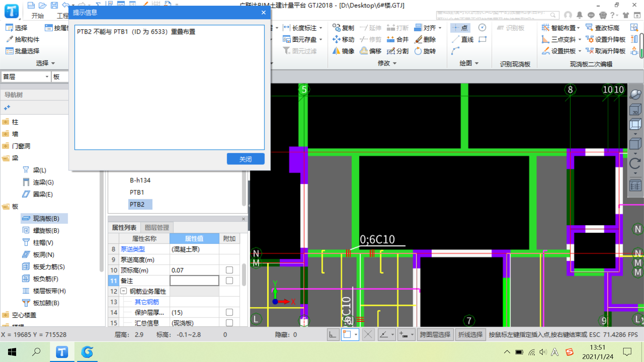The height and width of the screenshot is (362, 644).
Task: Expand the 柱 tree node
Action: tap(5, 122)
